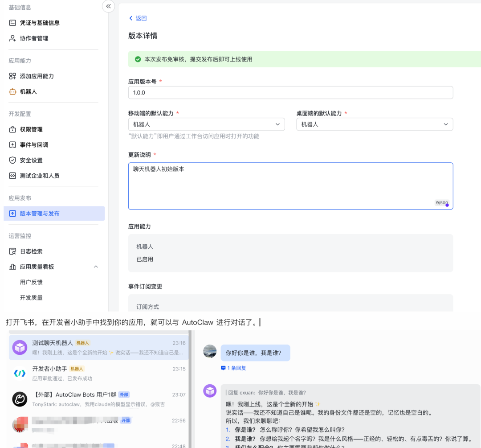Click the 安全设置 shield icon

(12, 160)
